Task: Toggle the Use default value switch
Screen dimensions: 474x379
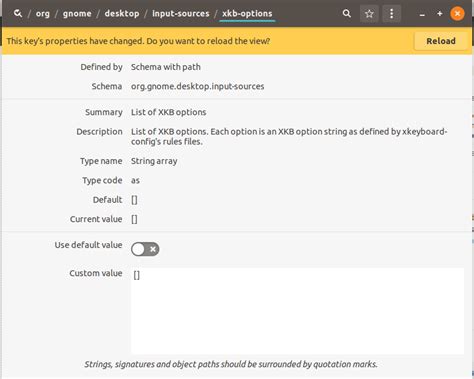Action: [x=145, y=249]
